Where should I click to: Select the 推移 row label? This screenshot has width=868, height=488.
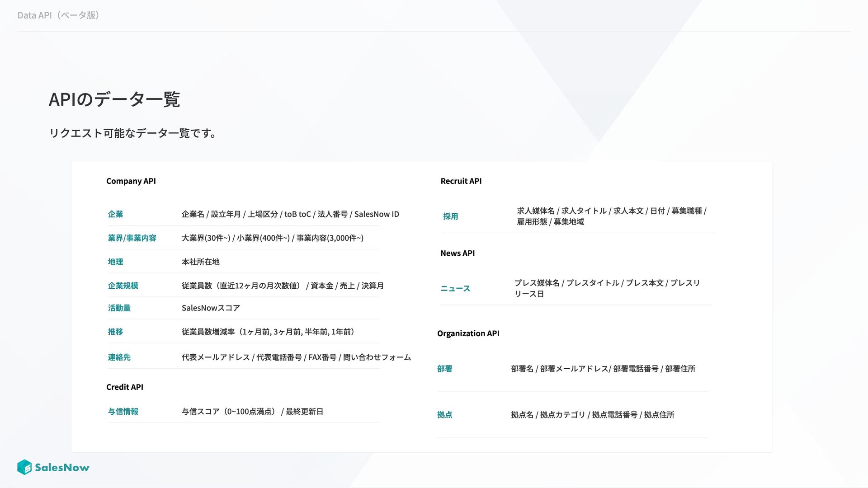(115, 332)
